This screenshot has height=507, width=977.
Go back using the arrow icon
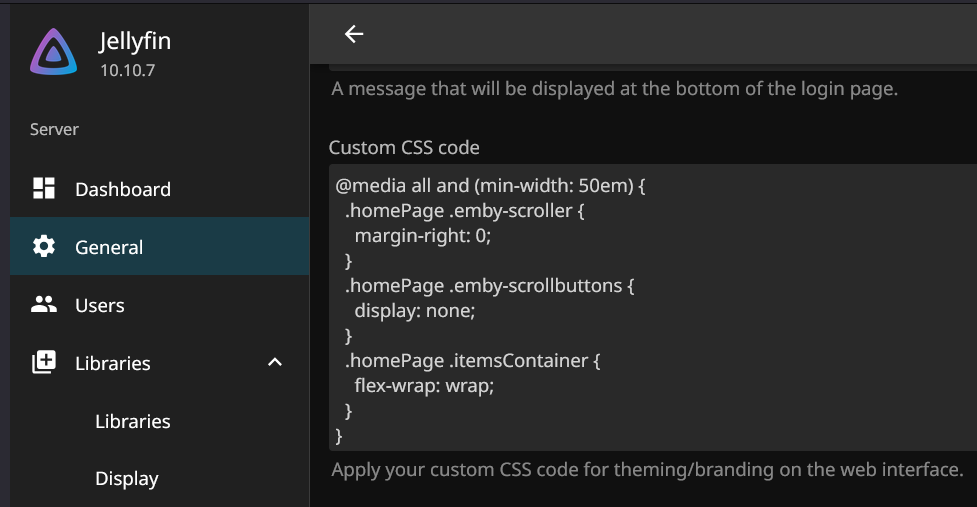click(x=354, y=34)
